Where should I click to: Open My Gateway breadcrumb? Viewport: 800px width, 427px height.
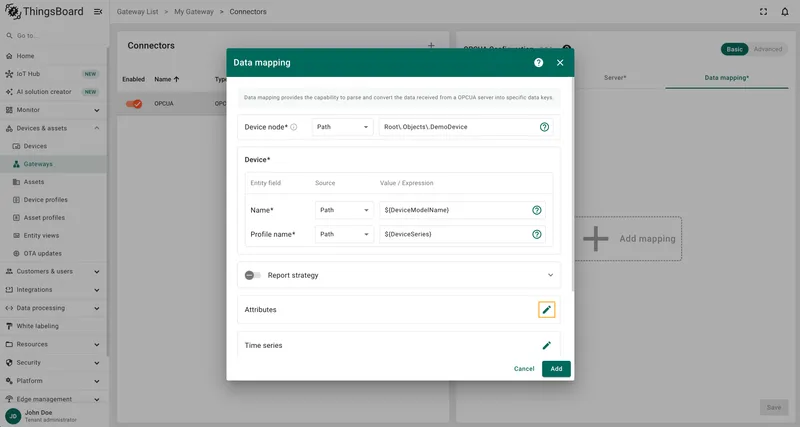tap(194, 12)
